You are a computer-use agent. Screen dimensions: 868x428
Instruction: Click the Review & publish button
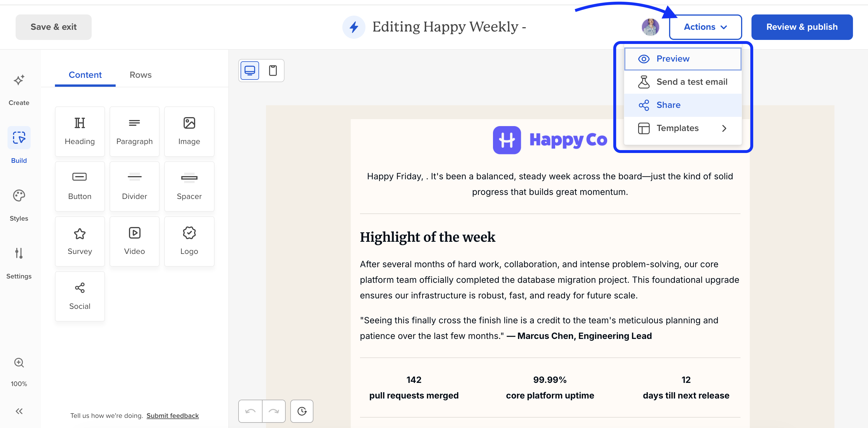[x=802, y=27]
